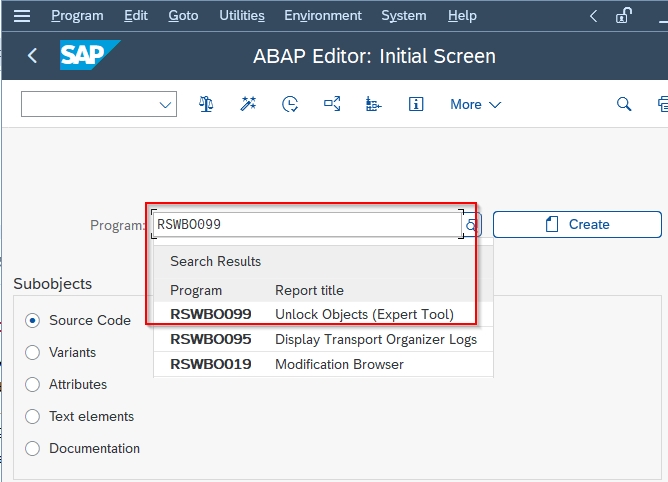This screenshot has height=482, width=668.
Task: Open the command field dropdown arrow
Action: pyautogui.click(x=165, y=104)
